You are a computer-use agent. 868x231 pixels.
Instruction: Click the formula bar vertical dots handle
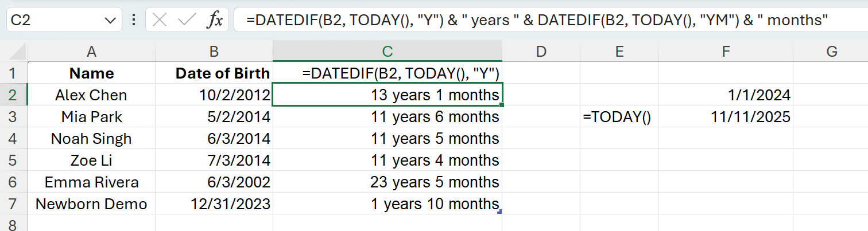tap(134, 20)
